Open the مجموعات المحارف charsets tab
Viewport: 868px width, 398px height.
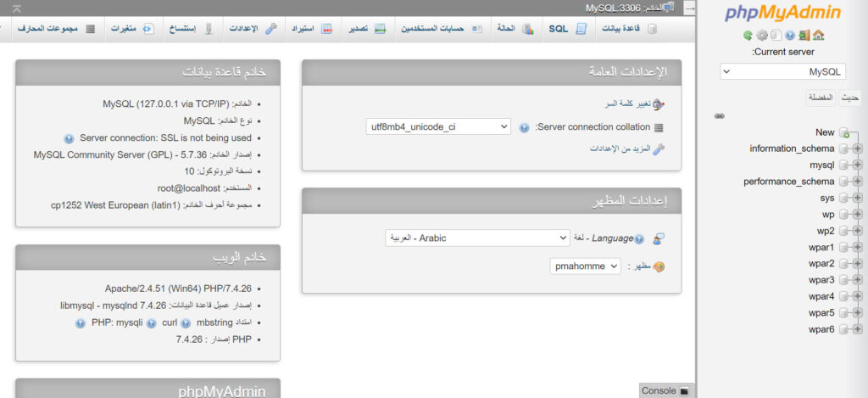[x=56, y=29]
